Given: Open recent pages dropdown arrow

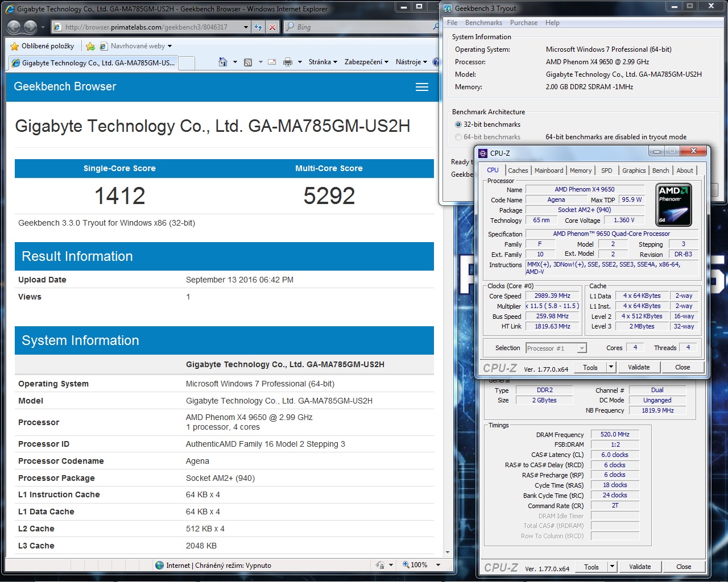Looking at the screenshot, I should coord(42,27).
